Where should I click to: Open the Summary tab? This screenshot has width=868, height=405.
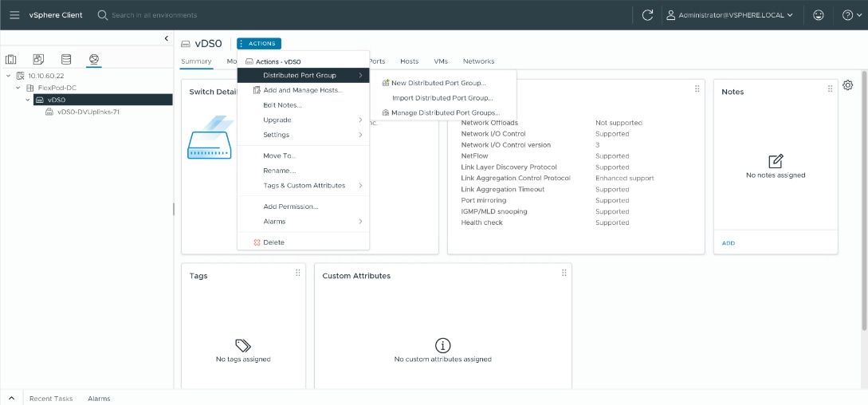(x=196, y=61)
